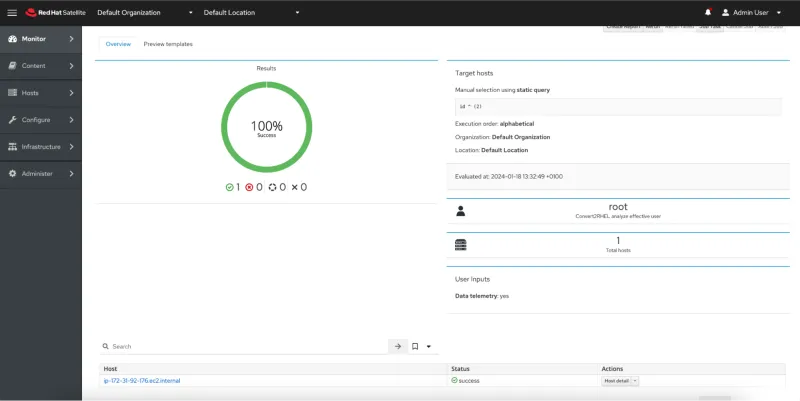Click the bookmark icon beside search
Image resolution: width=800 pixels, height=401 pixels.
pos(415,346)
